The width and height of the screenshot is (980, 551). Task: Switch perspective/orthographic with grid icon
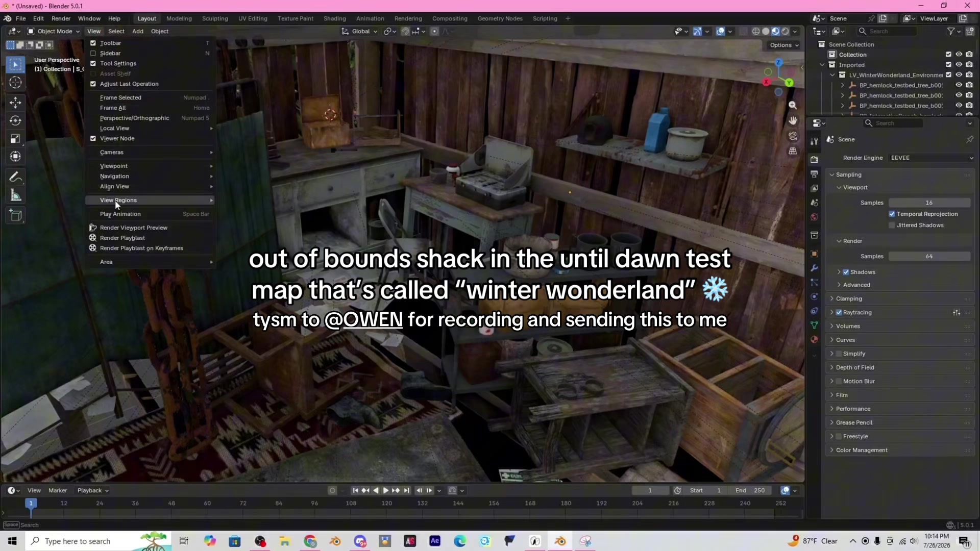coord(793,152)
